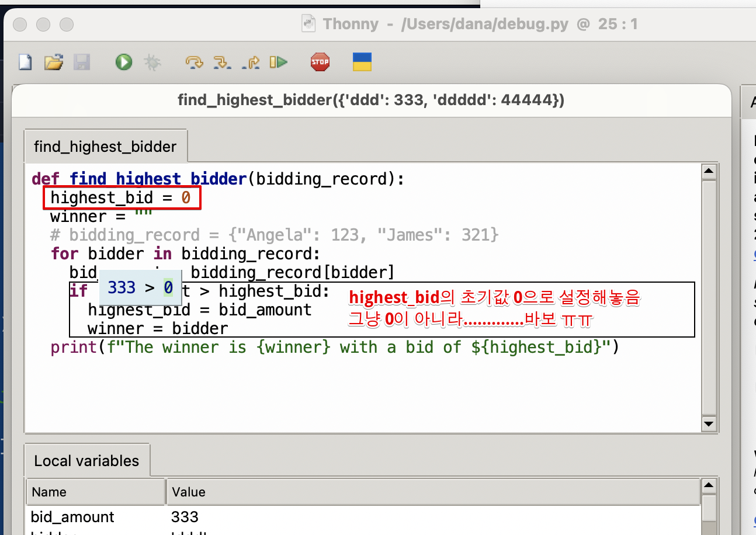Click the commented bidding_record example line

[275, 235]
